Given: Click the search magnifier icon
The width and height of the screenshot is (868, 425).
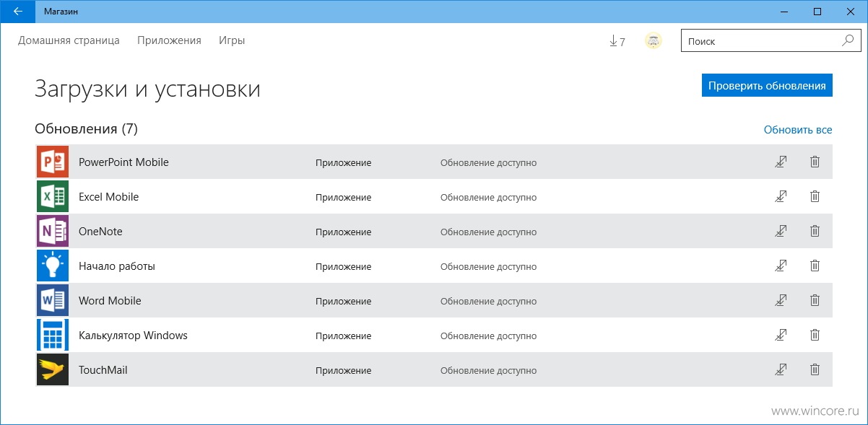Looking at the screenshot, I should 848,41.
